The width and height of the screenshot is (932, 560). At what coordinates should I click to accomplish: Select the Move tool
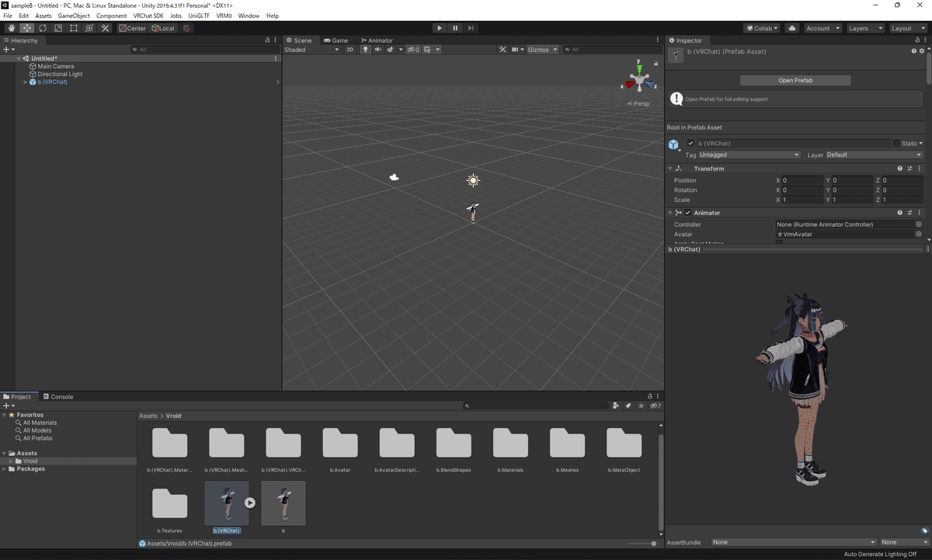coord(27,28)
